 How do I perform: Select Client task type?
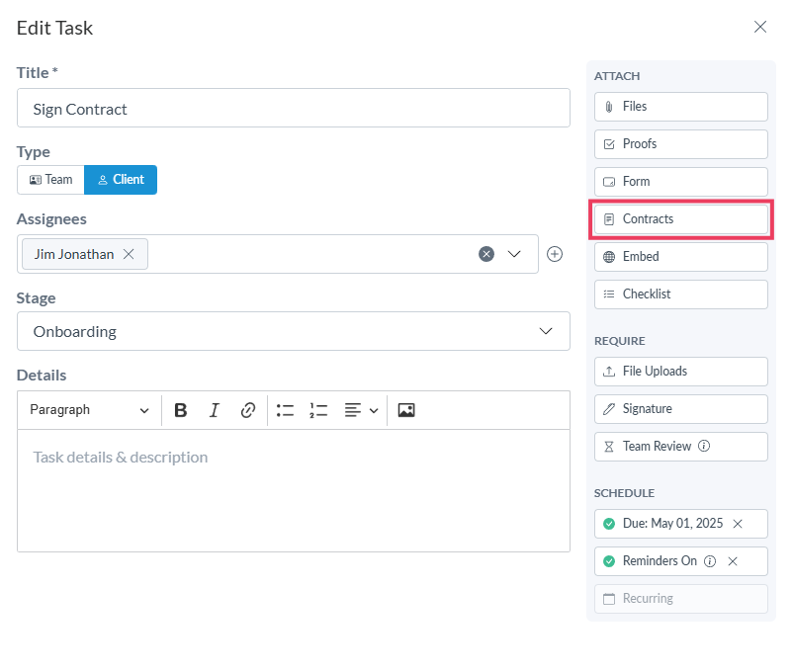(x=121, y=180)
